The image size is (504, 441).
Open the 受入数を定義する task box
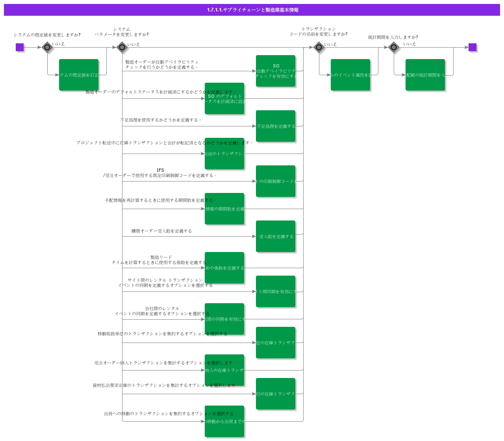(276, 236)
